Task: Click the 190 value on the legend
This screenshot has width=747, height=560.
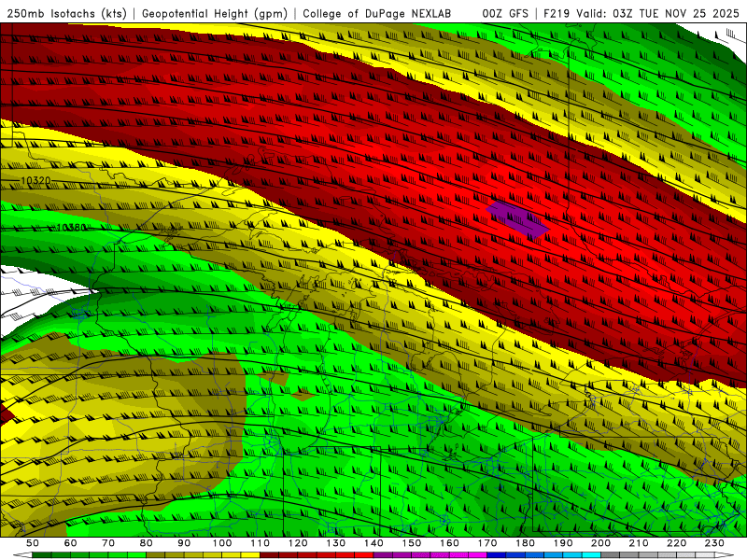Action: [x=563, y=543]
